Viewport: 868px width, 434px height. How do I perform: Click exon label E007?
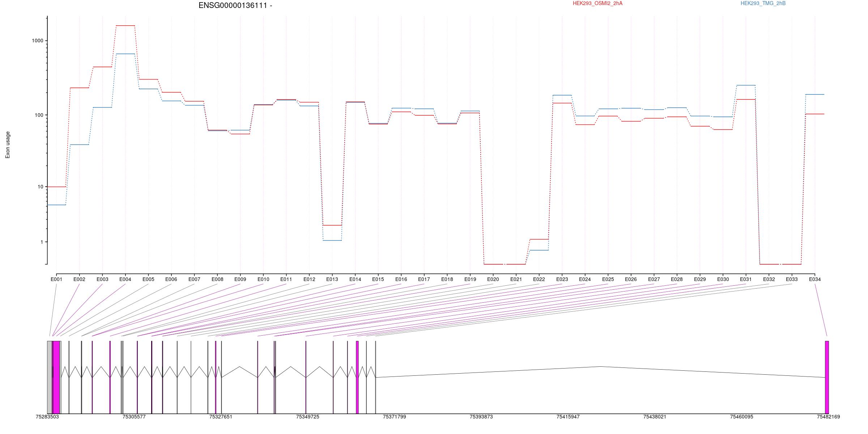click(194, 279)
